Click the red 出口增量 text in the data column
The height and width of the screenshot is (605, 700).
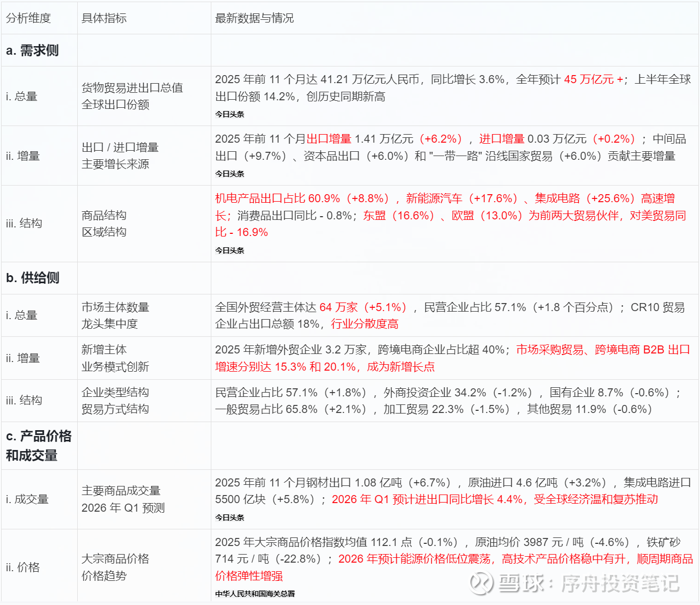click(x=329, y=139)
